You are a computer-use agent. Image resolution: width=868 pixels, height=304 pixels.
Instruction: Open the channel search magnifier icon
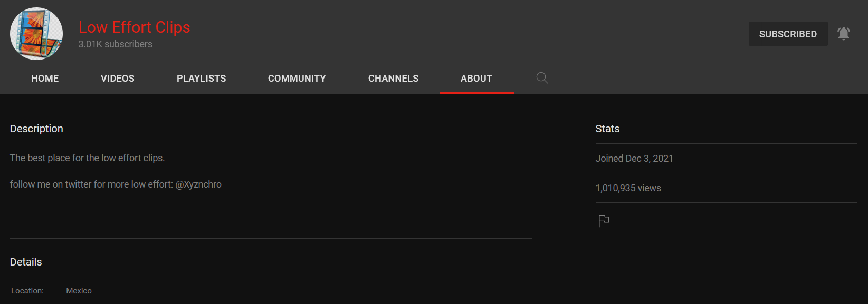[542, 78]
